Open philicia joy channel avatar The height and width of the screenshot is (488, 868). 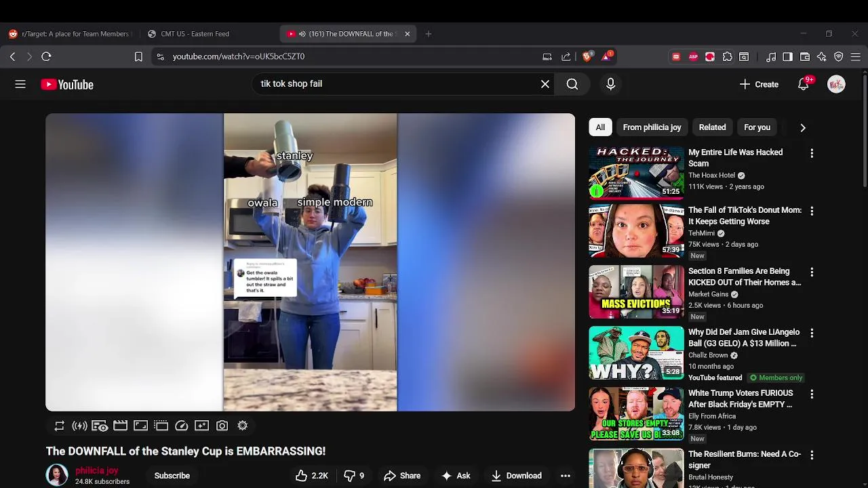pyautogui.click(x=57, y=475)
